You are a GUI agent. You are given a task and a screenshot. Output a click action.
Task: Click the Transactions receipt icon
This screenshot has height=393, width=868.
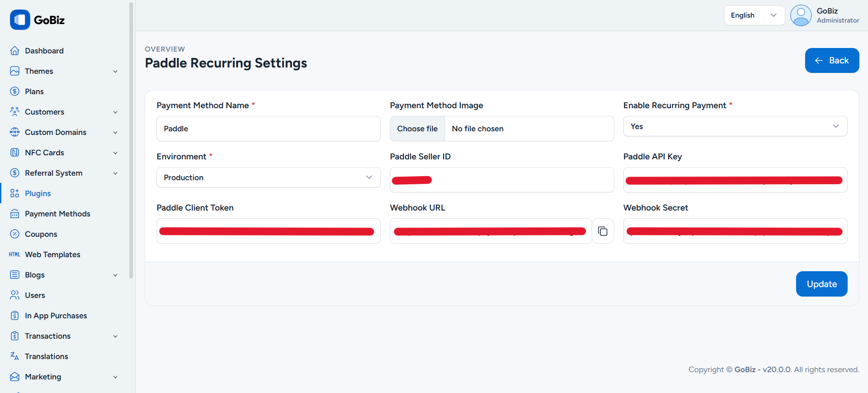[15, 336]
